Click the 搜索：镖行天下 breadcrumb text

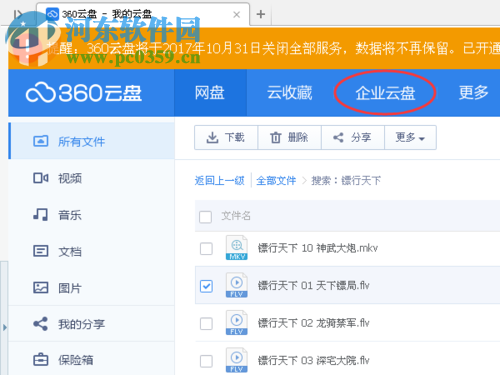pyautogui.click(x=346, y=181)
